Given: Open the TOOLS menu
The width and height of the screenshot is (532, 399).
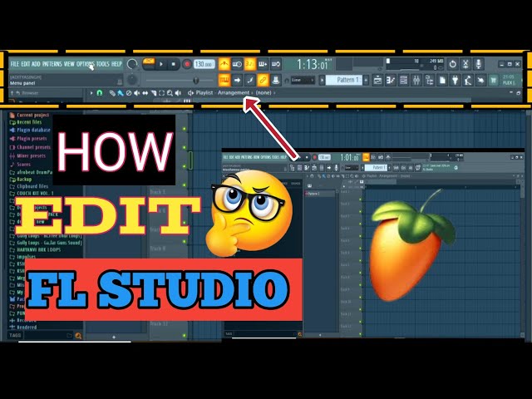Looking at the screenshot, I should tap(103, 64).
